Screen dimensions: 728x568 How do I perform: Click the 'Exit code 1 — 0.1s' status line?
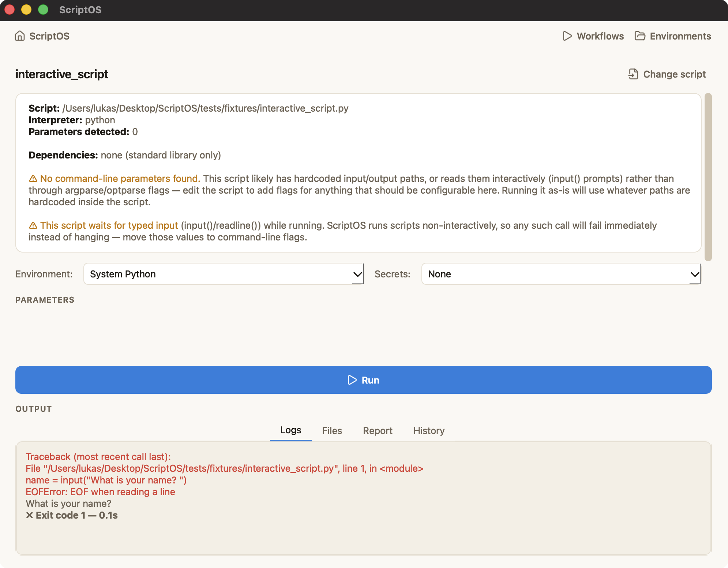(x=72, y=515)
